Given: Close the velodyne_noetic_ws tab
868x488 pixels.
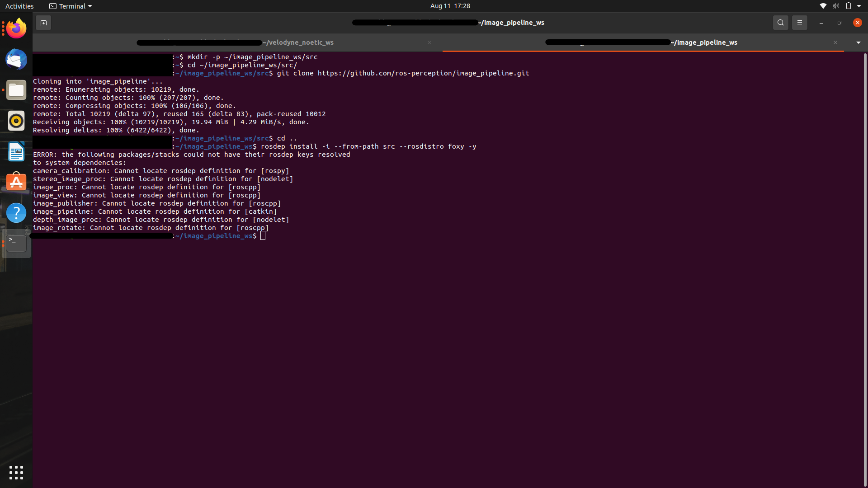Looking at the screenshot, I should point(429,42).
